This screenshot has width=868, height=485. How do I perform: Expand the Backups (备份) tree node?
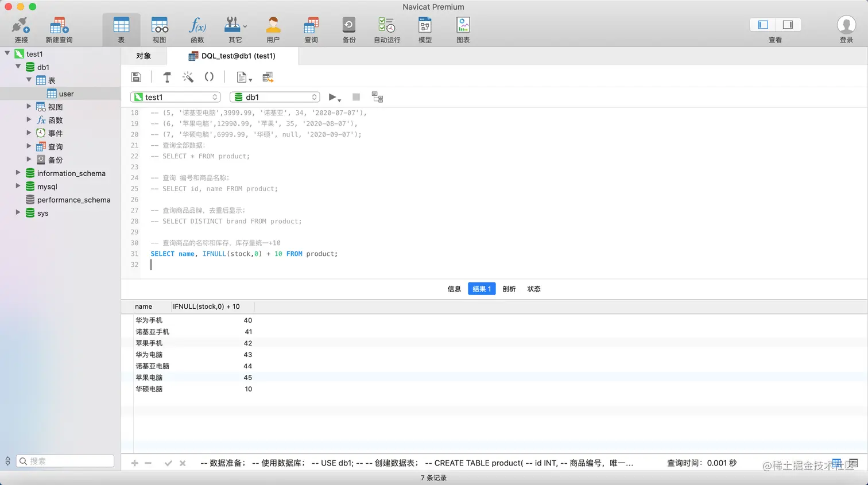click(x=29, y=159)
